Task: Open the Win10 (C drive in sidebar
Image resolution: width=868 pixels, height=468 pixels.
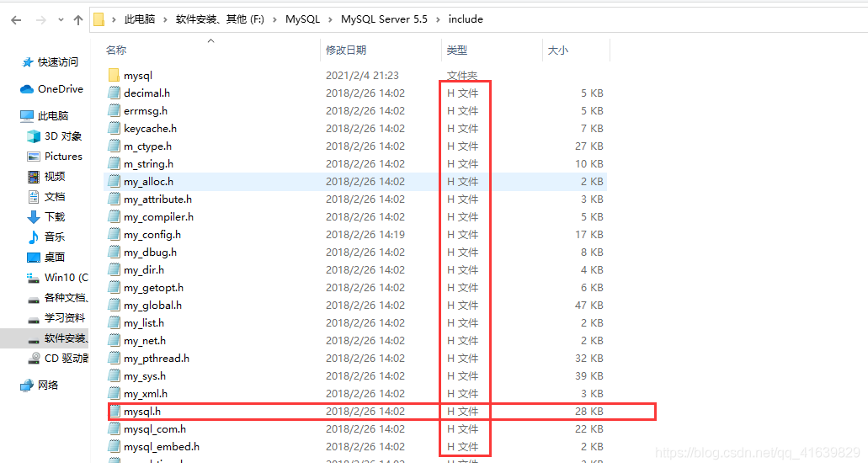Action: 57,278
